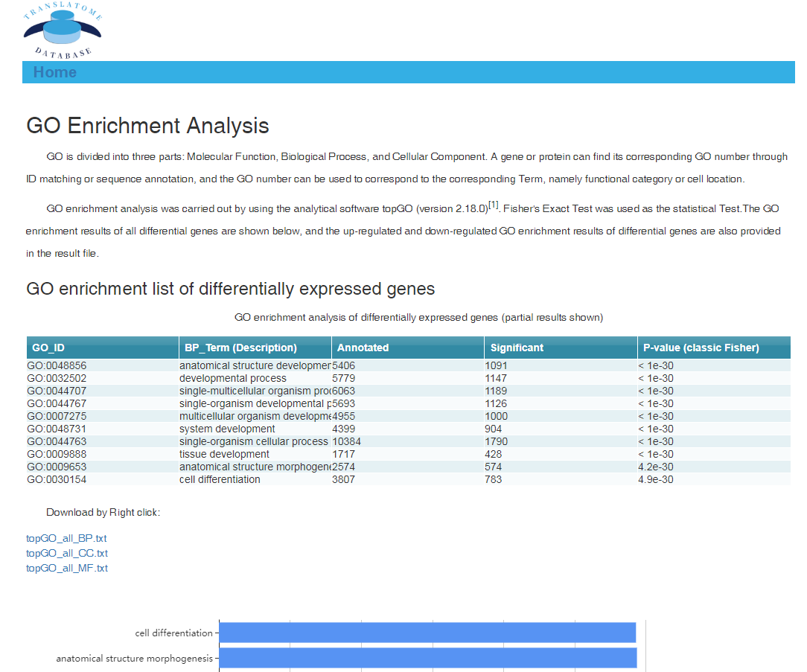Click the P-value 4.9e-30

(x=656, y=479)
